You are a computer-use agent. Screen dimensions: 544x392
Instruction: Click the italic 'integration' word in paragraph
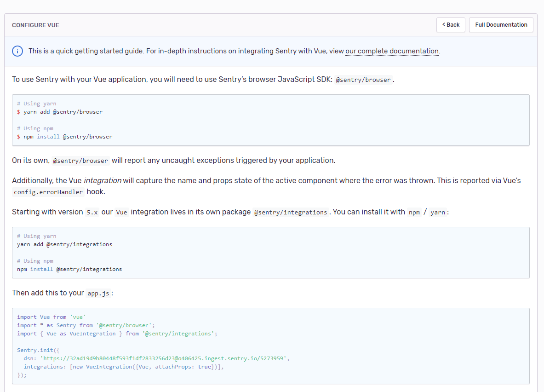pos(103,180)
